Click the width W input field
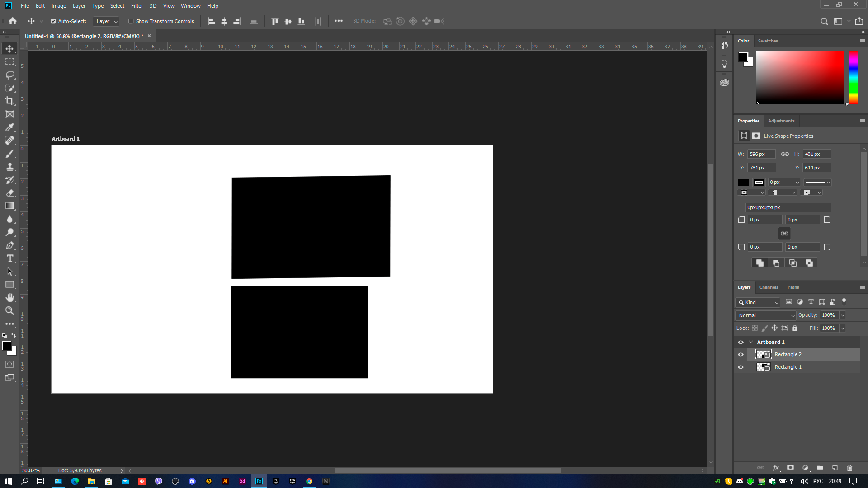This screenshot has height=488, width=868. tap(761, 155)
